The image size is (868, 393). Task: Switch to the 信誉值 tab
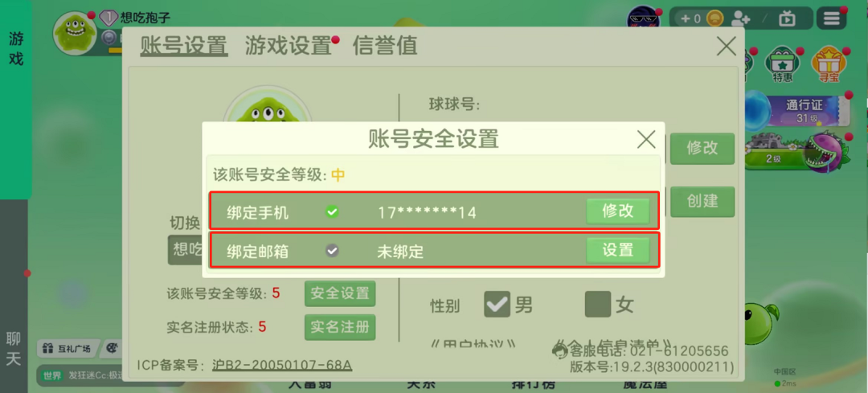[385, 45]
